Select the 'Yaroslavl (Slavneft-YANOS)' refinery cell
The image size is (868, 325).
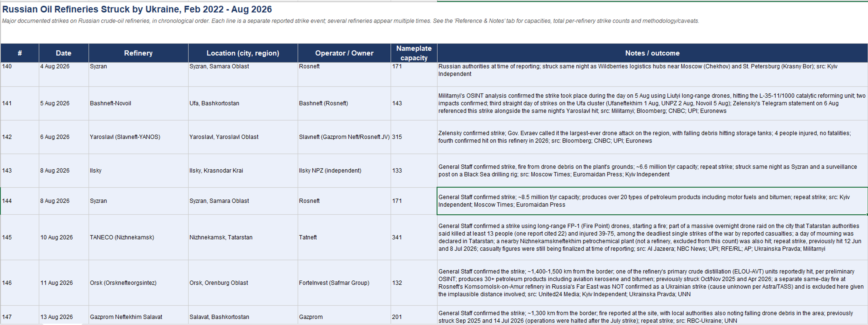coord(138,137)
